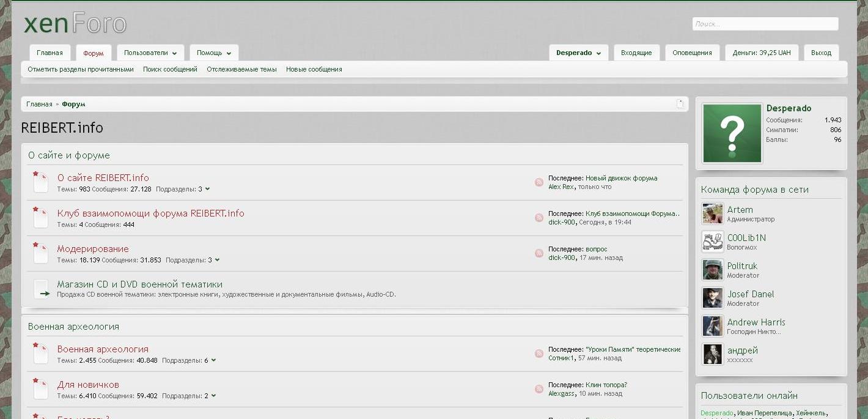Open the О сайте и форуме category heading
Image resolution: width=868 pixels, height=419 pixels.
[x=69, y=155]
